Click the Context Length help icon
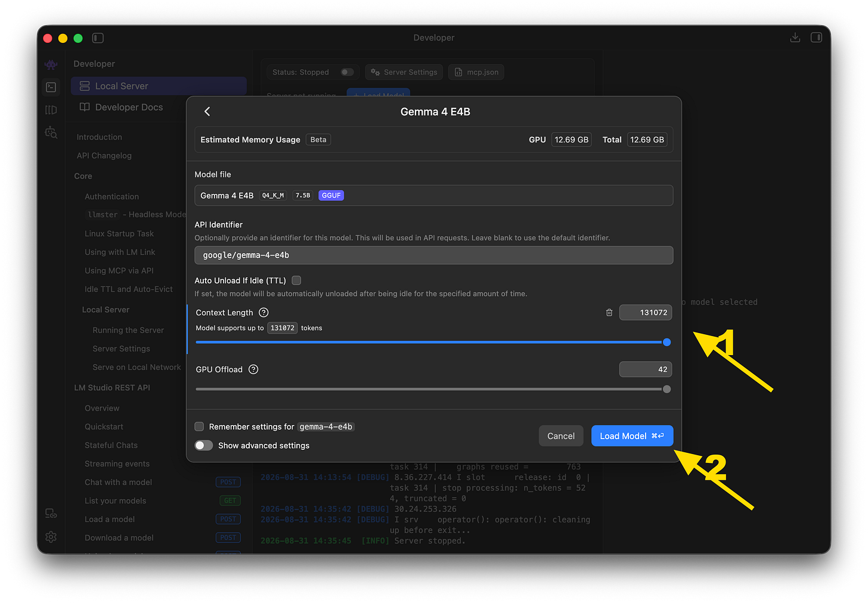This screenshot has height=603, width=868. click(263, 312)
